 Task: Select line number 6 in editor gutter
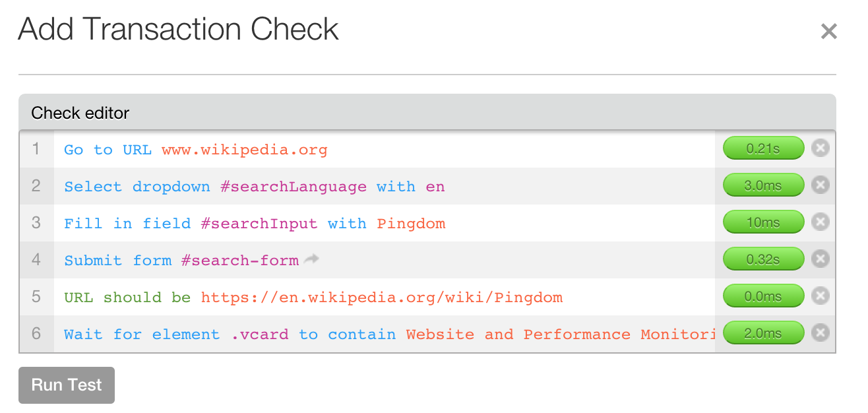[x=36, y=334]
